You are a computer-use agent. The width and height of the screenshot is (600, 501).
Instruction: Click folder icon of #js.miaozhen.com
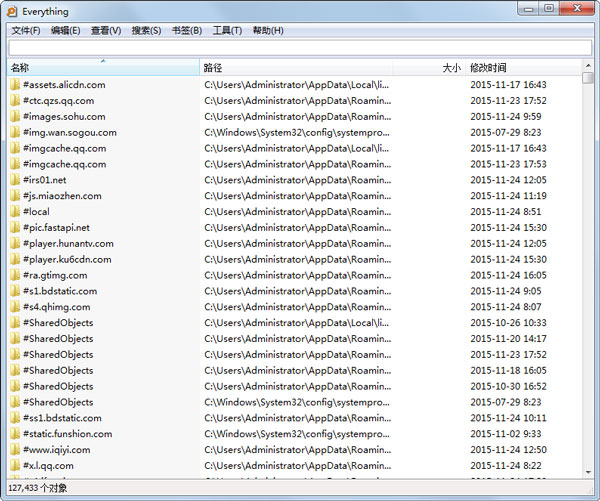tap(15, 196)
